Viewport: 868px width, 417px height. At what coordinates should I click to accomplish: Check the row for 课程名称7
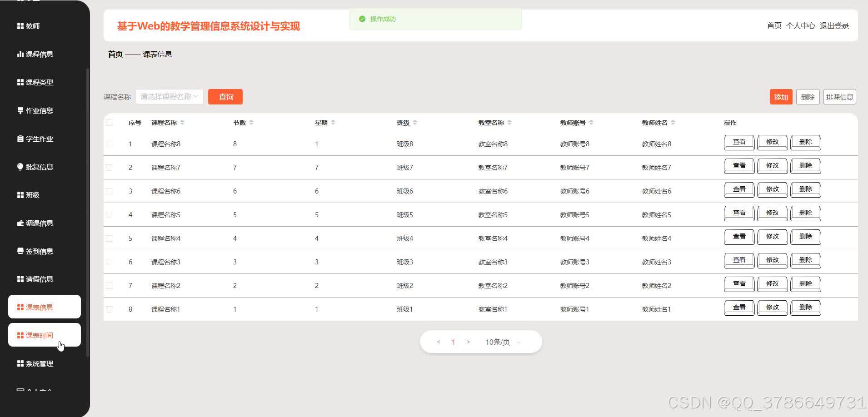[109, 168]
